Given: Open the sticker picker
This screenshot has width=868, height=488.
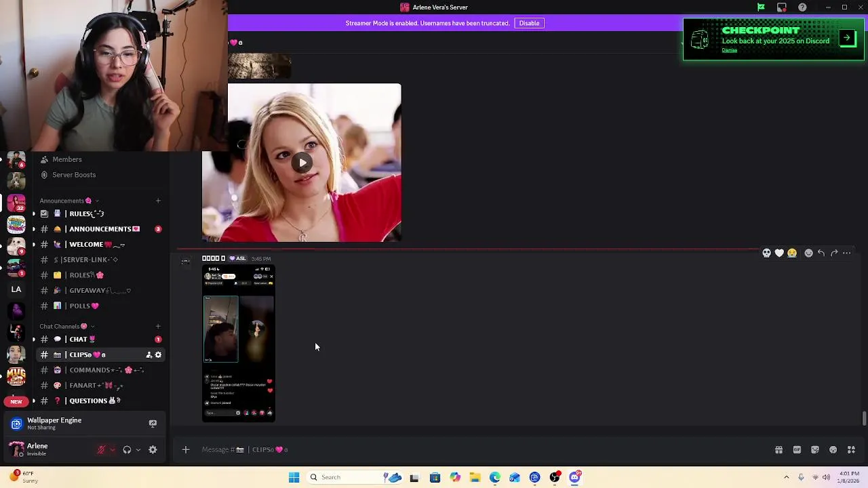Looking at the screenshot, I should [x=815, y=449].
